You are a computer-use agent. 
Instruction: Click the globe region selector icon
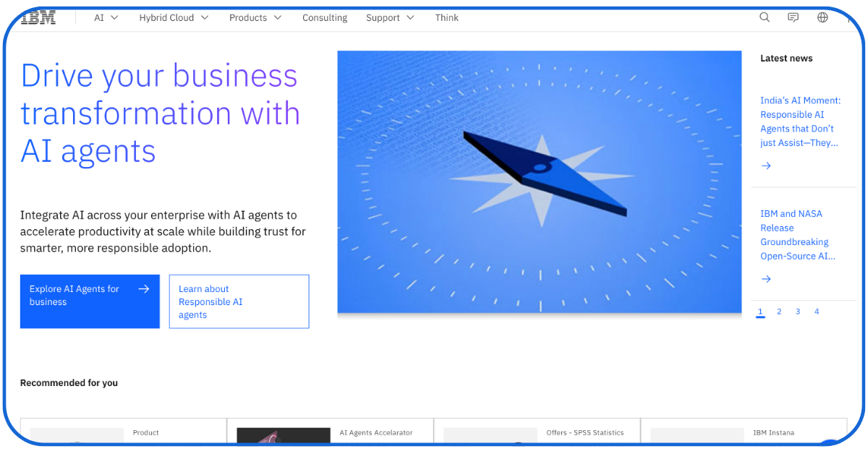coord(822,18)
